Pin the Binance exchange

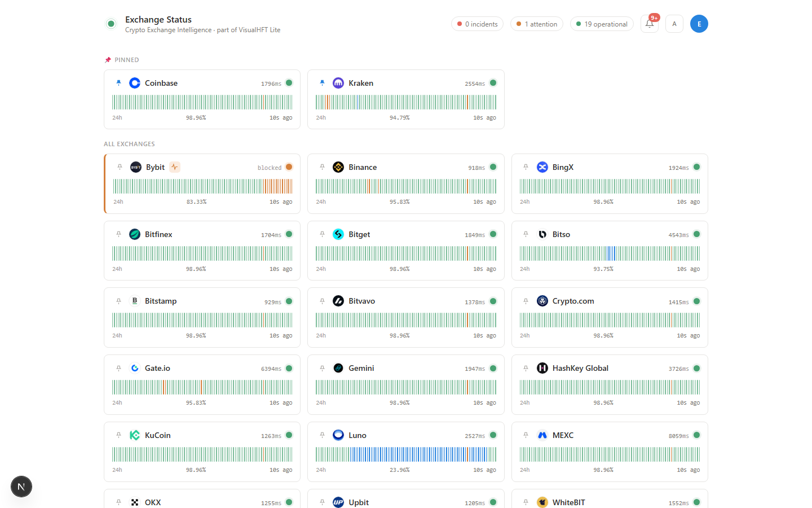point(322,167)
